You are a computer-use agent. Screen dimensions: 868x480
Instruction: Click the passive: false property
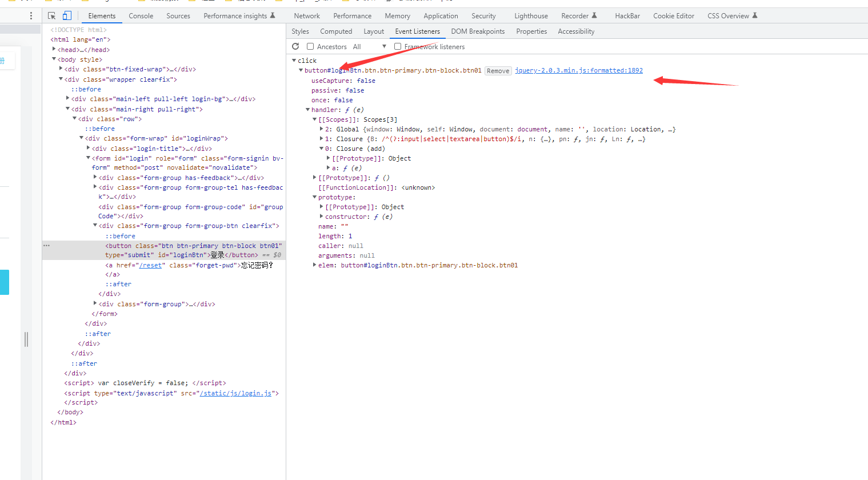click(x=338, y=90)
